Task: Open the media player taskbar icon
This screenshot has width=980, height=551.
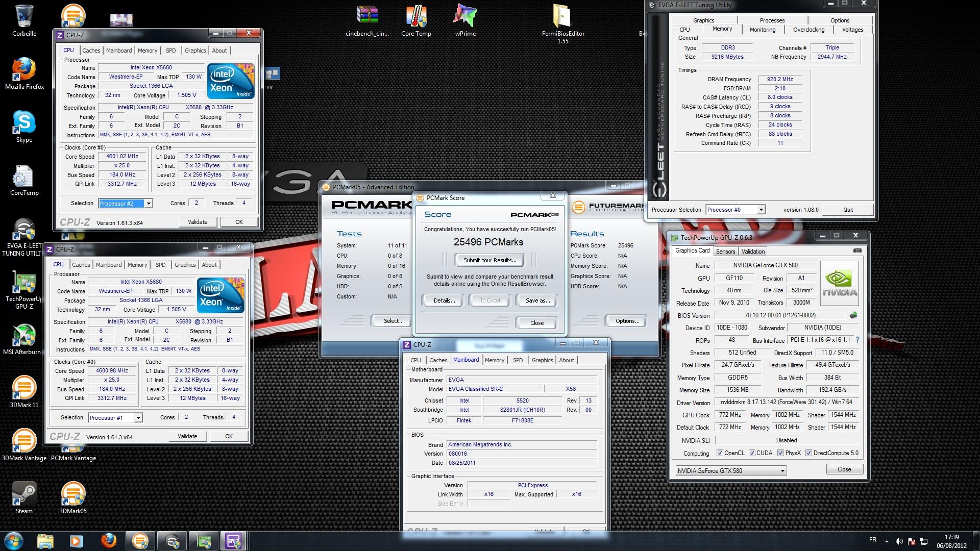Action: coord(76,540)
